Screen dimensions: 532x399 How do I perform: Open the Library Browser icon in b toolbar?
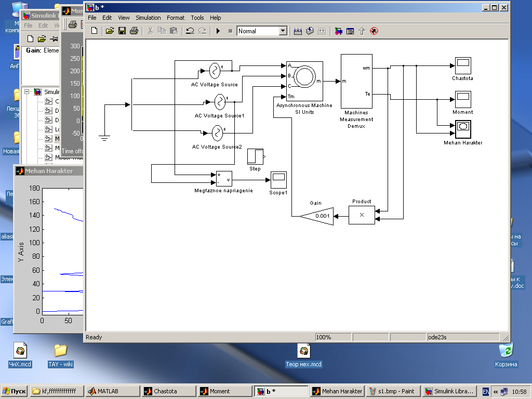pos(338,31)
